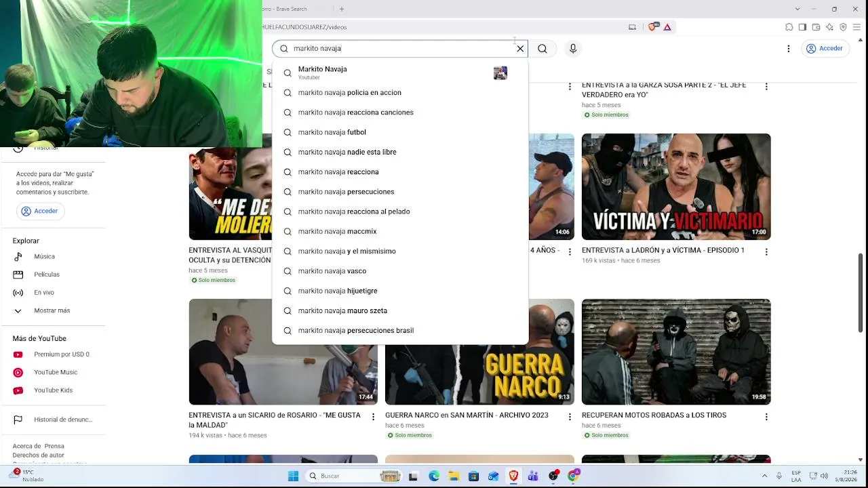The width and height of the screenshot is (868, 488).
Task: Open the tab search chevron in title bar
Action: click(x=797, y=9)
